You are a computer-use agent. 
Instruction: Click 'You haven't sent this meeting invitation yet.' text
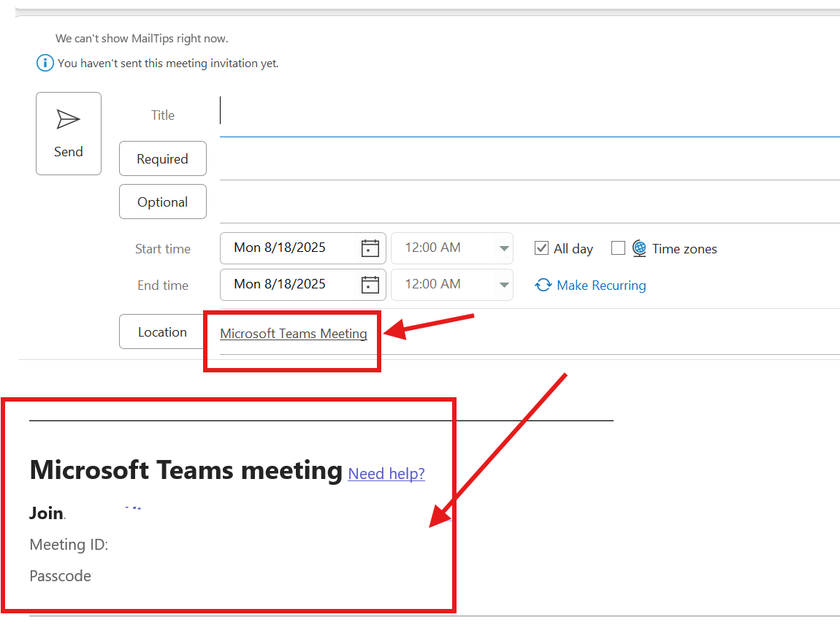point(168,64)
